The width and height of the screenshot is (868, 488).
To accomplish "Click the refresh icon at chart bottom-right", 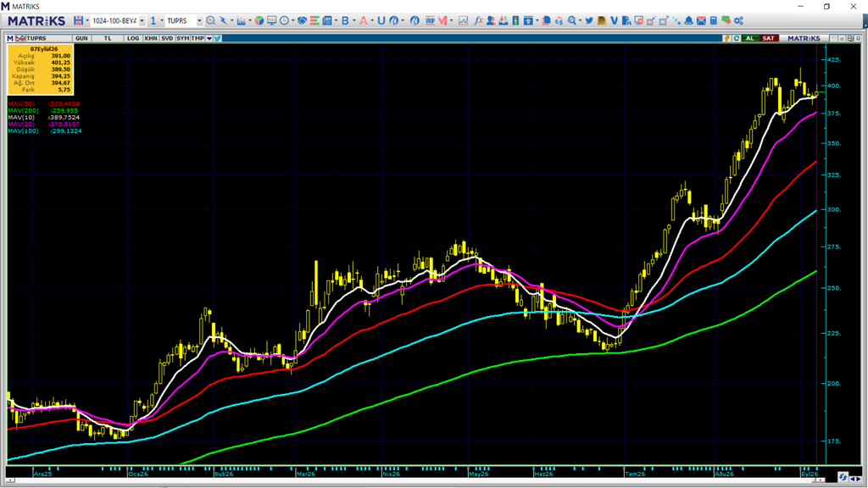I will [x=843, y=476].
